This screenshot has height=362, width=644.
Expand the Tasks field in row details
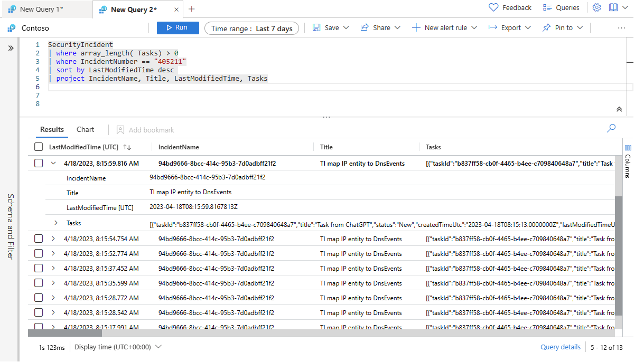pos(56,223)
